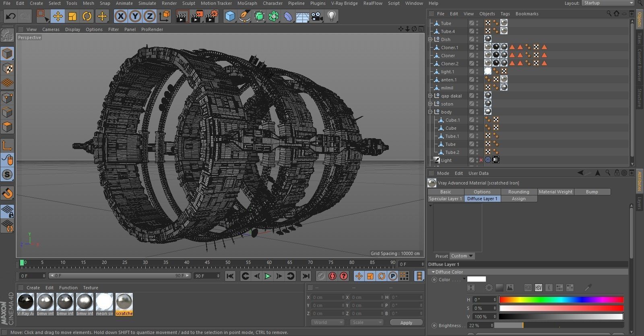The height and width of the screenshot is (336, 644).
Task: Expand the qap dakal group
Action: (430, 96)
